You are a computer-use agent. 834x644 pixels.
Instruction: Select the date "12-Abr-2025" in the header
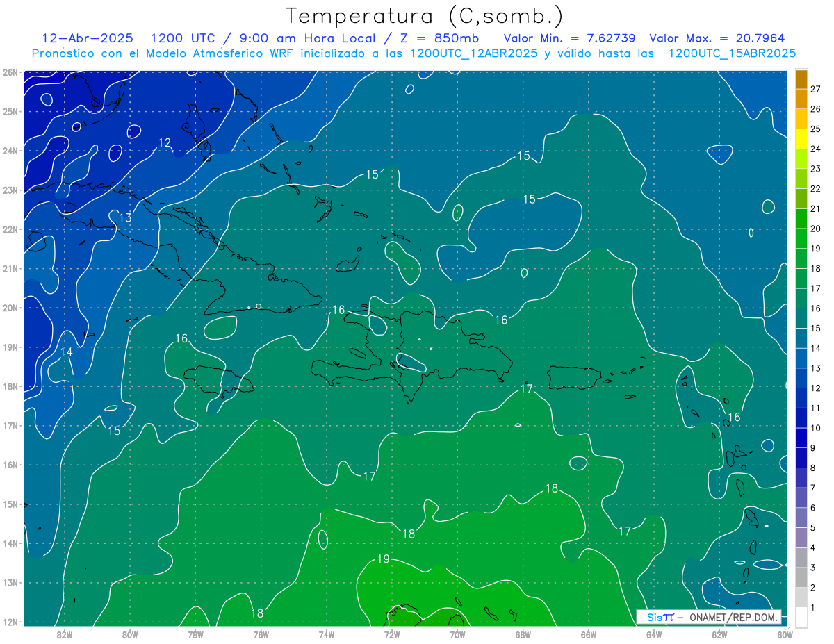[88, 39]
